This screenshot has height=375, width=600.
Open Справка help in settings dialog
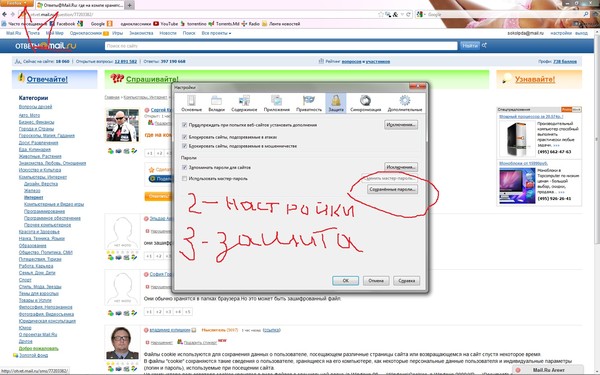pyautogui.click(x=406, y=280)
